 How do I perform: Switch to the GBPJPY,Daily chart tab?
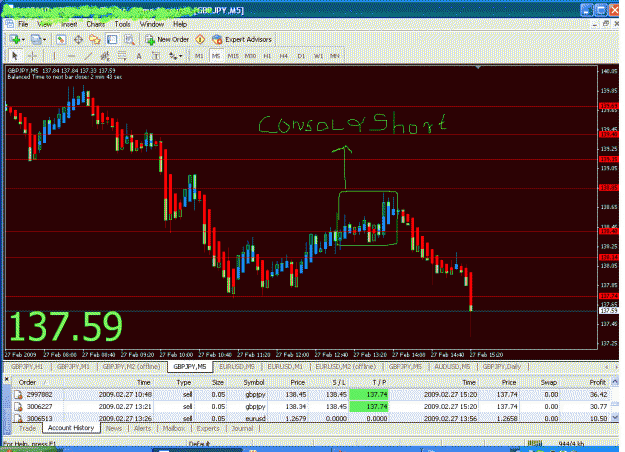(502, 367)
